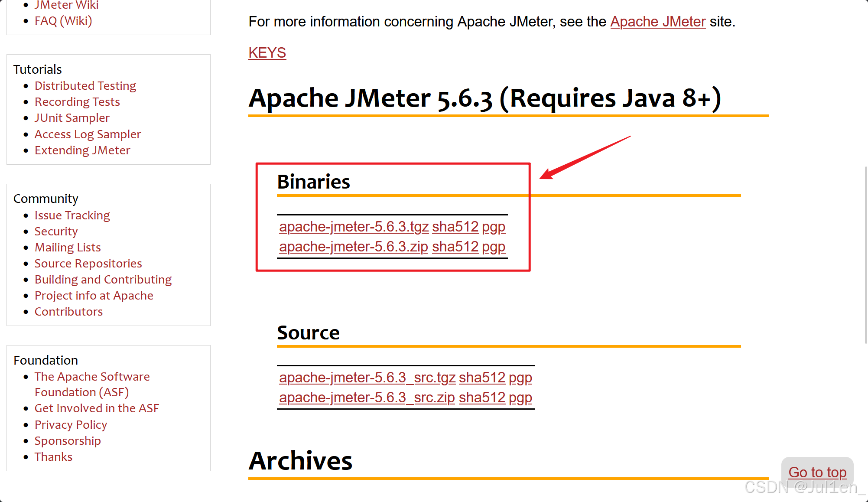Download apache-jmeter-5.6.3.tgz binary
The image size is (868, 502).
pyautogui.click(x=354, y=227)
